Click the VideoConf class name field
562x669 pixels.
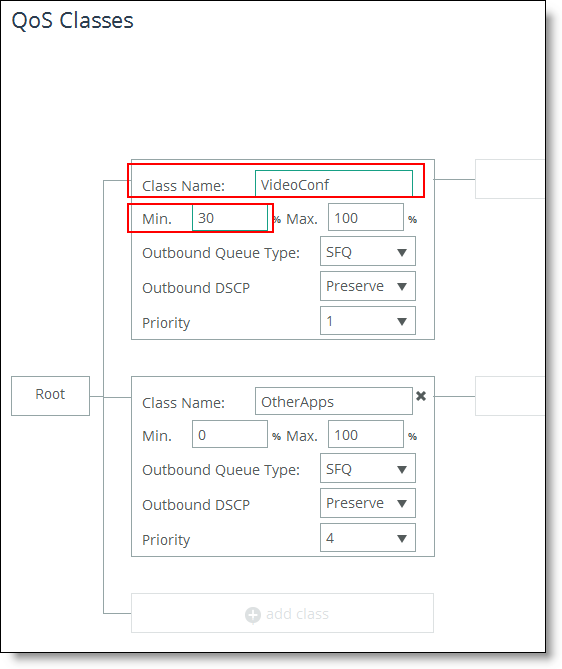334,184
